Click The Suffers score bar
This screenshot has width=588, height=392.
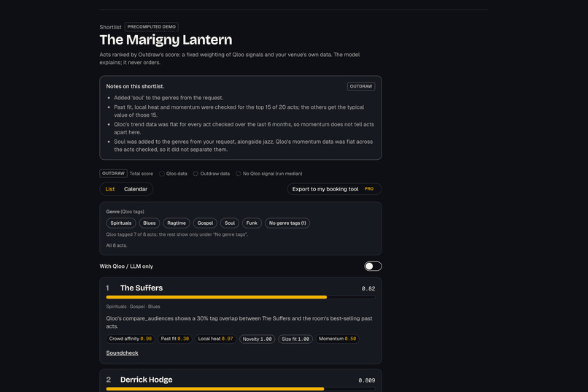[240, 297]
